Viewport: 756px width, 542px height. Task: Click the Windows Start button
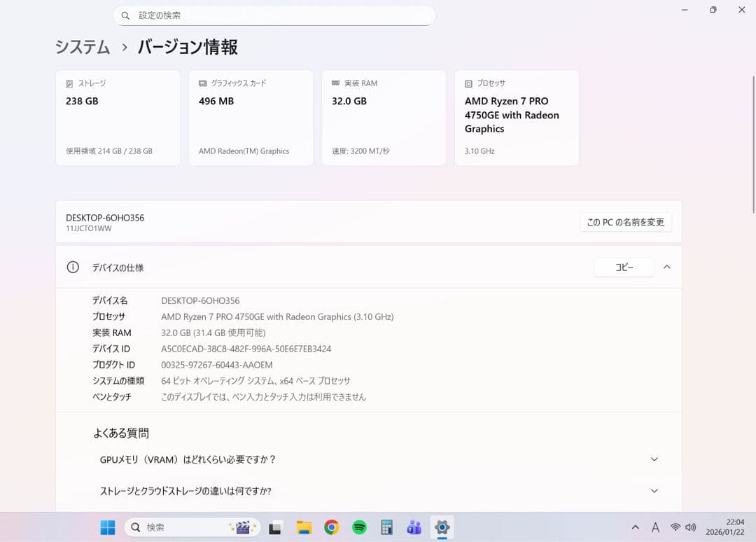click(106, 527)
